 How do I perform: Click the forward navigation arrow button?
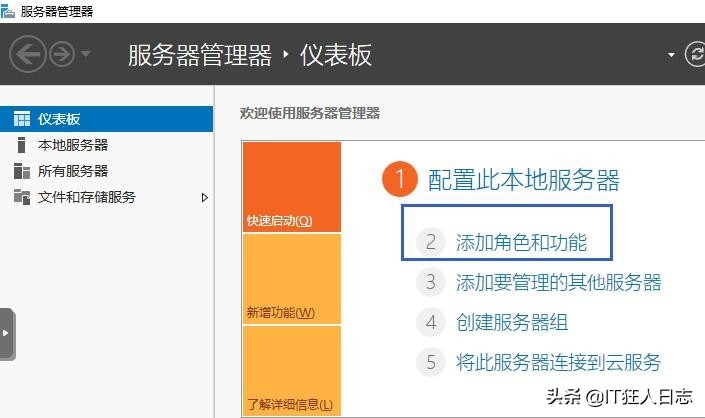tap(62, 54)
